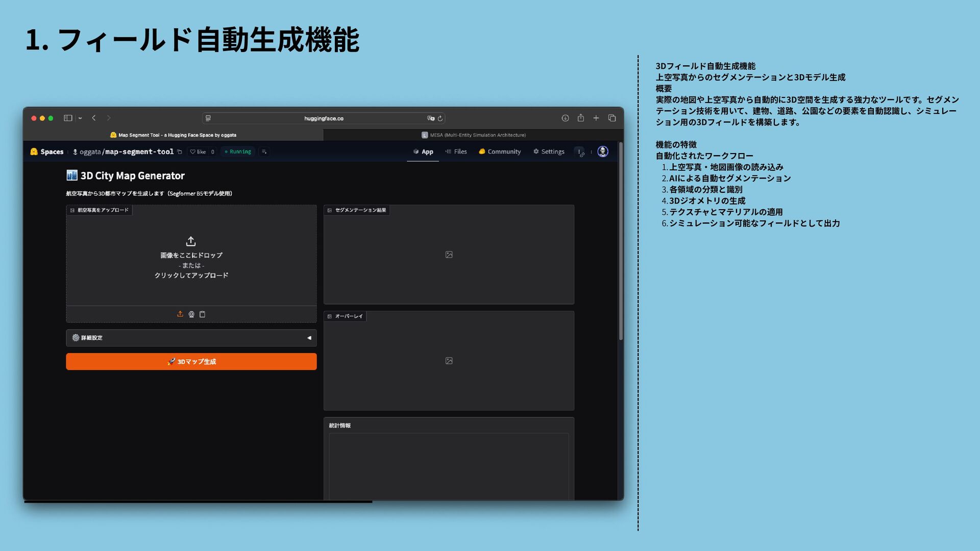
Task: Reload page with the refresh icon
Action: pos(440,118)
